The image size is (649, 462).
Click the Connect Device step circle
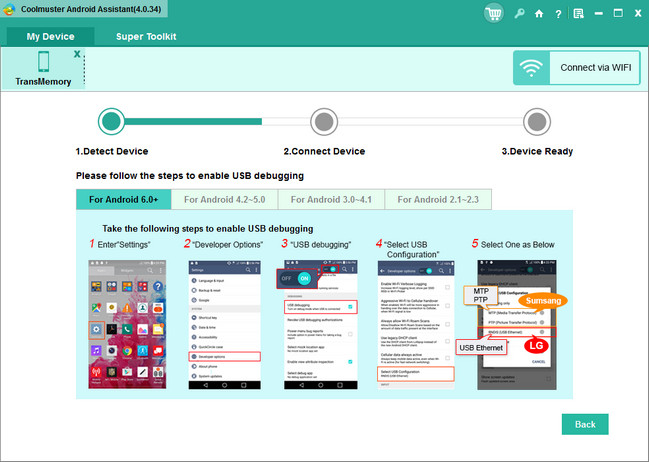tap(322, 122)
